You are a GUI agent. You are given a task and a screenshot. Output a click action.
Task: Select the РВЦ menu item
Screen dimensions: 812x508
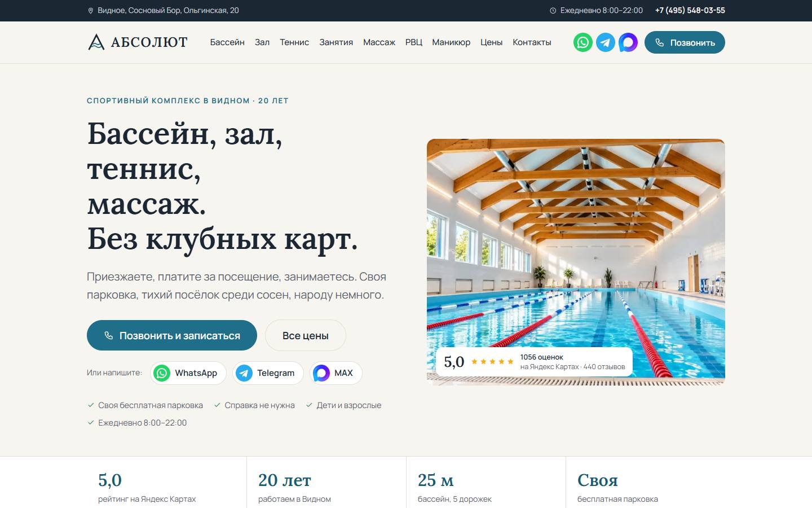coord(414,42)
